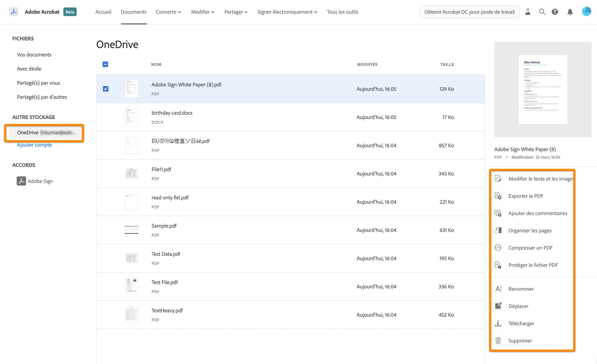Click the Télécharger label
Screen dimensions: 597x364
pos(521,323)
